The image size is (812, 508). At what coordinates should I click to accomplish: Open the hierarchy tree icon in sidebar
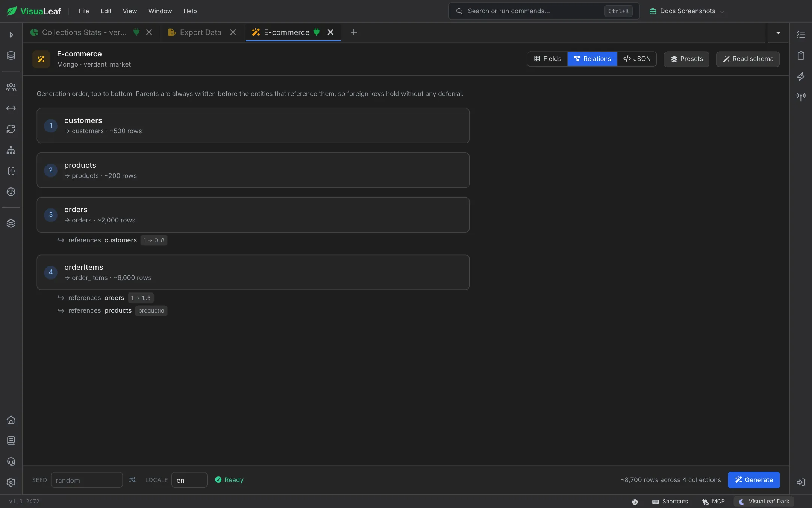coord(11,150)
